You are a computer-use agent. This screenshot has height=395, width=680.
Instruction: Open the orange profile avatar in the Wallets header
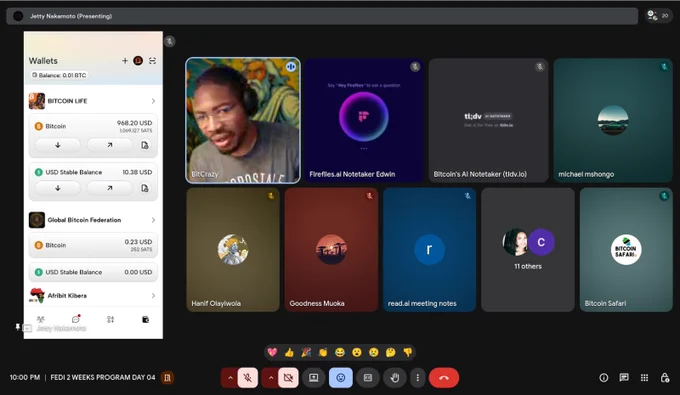[138, 61]
